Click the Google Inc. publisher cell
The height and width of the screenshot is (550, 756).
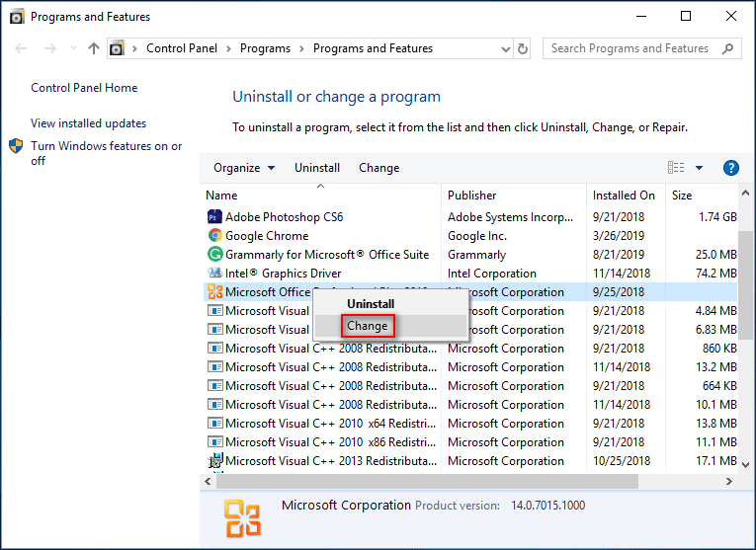[x=477, y=236]
